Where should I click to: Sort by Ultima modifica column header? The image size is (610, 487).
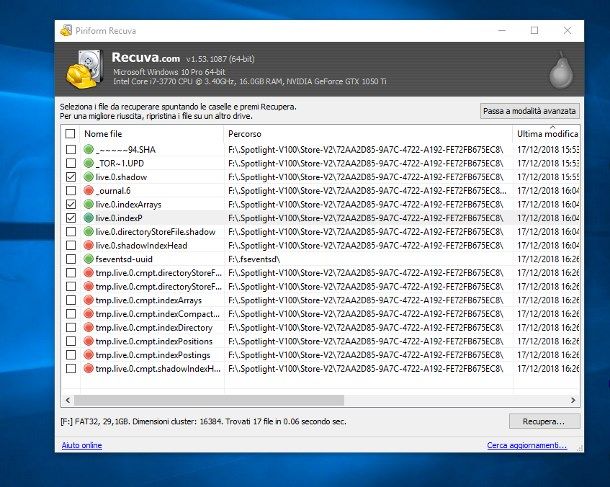coord(547,134)
